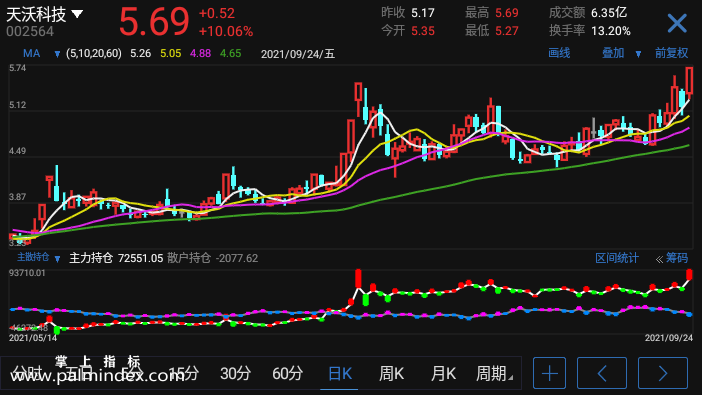Switch to the 周K tab

click(x=391, y=373)
